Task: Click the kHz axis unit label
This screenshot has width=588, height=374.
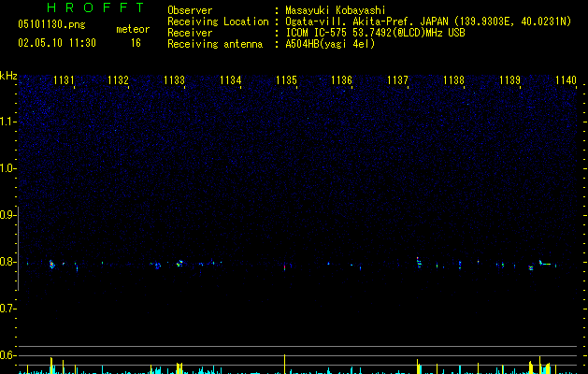Action: point(8,76)
